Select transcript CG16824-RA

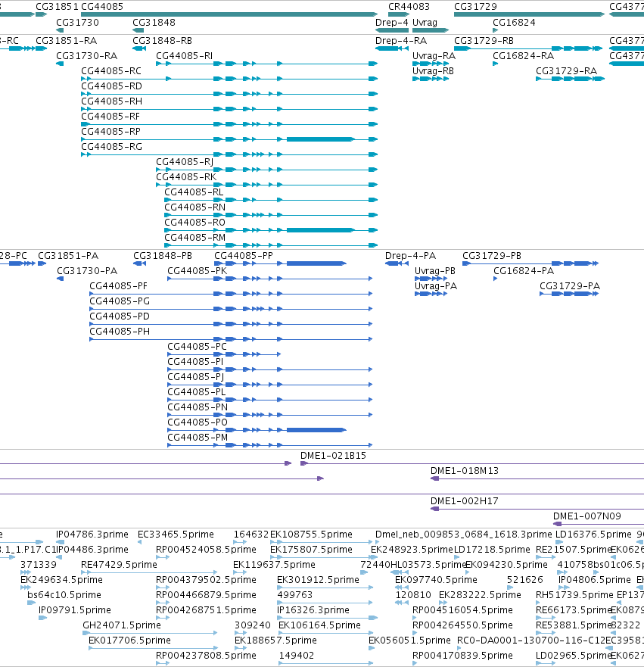pos(523,56)
